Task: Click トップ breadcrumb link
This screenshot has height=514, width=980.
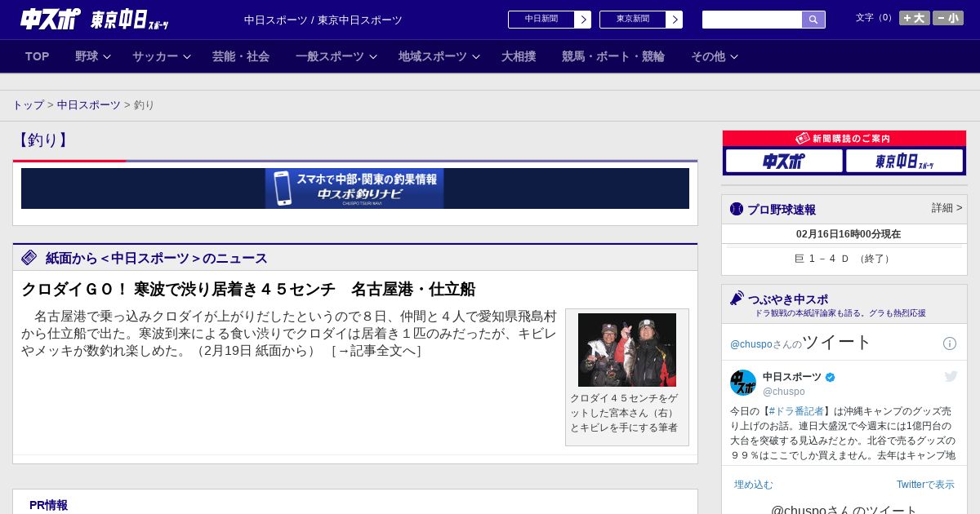Action: [x=28, y=105]
